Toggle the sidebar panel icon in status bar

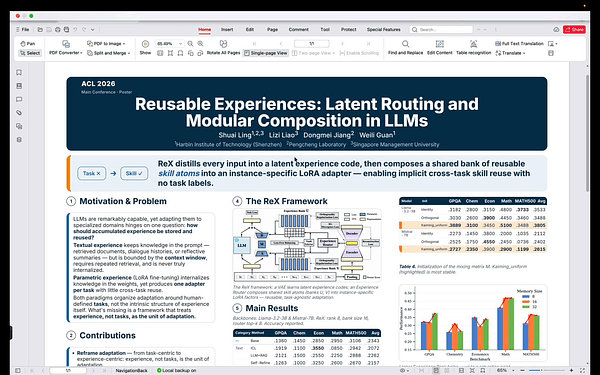tap(18, 370)
